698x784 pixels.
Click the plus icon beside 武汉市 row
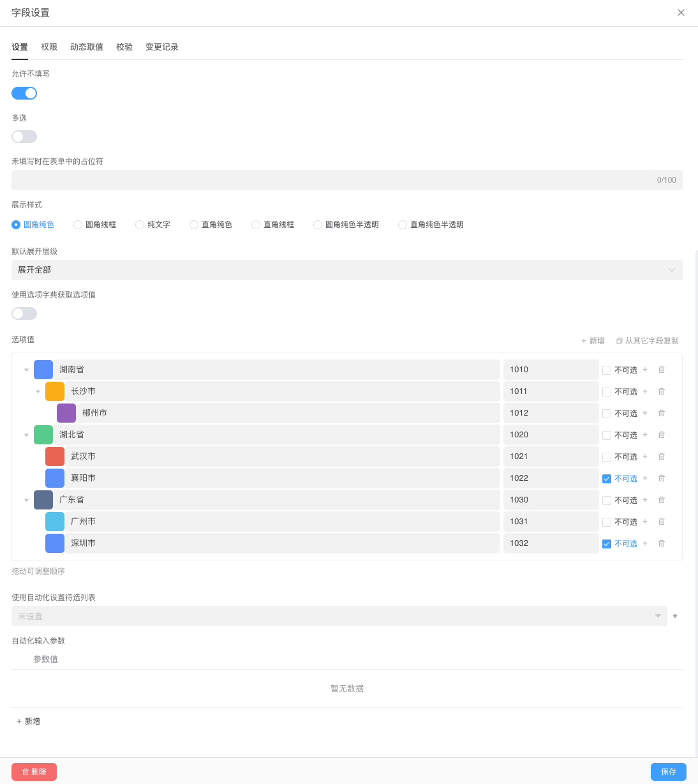click(644, 456)
